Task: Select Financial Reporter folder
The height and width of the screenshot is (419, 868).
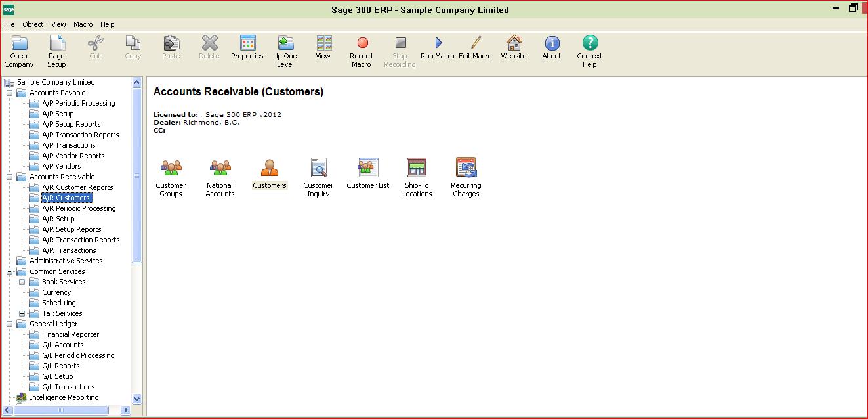Action: pos(70,334)
